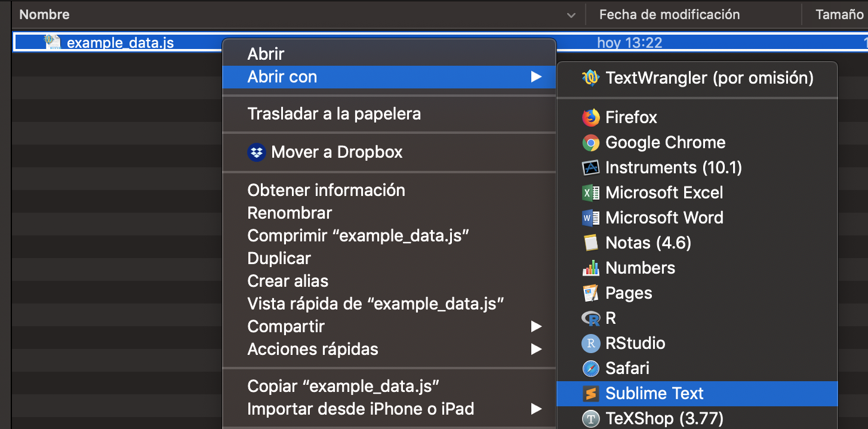Screen dimensions: 868x429
Task: Click the Pages app icon
Action: (590, 293)
